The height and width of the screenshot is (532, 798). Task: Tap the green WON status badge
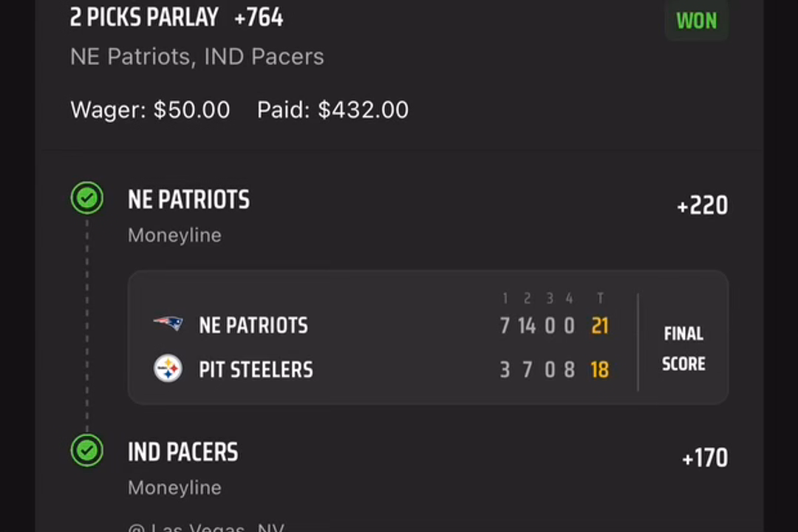pyautogui.click(x=696, y=21)
